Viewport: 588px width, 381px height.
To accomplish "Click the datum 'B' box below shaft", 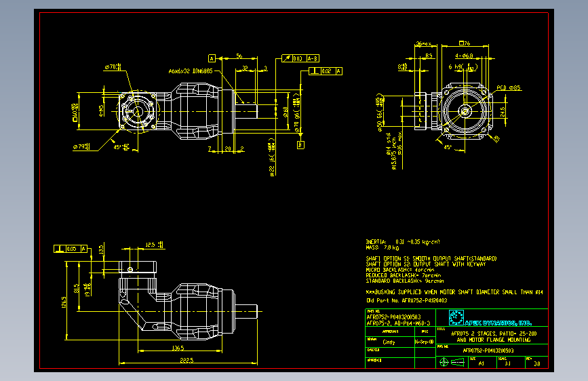I will [x=300, y=145].
